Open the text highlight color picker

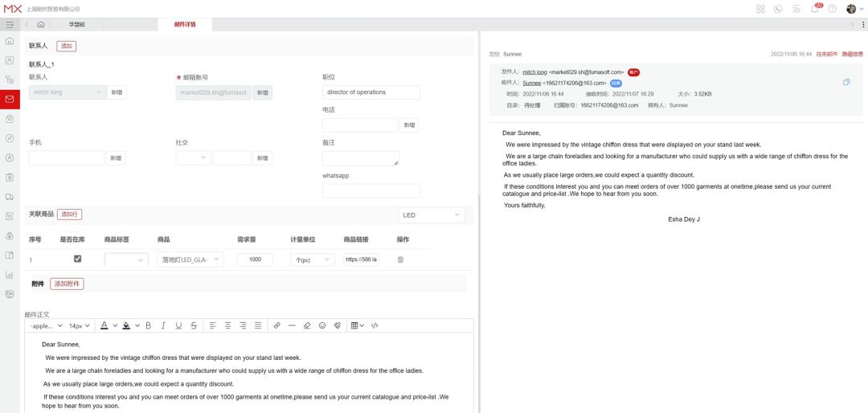127,325
